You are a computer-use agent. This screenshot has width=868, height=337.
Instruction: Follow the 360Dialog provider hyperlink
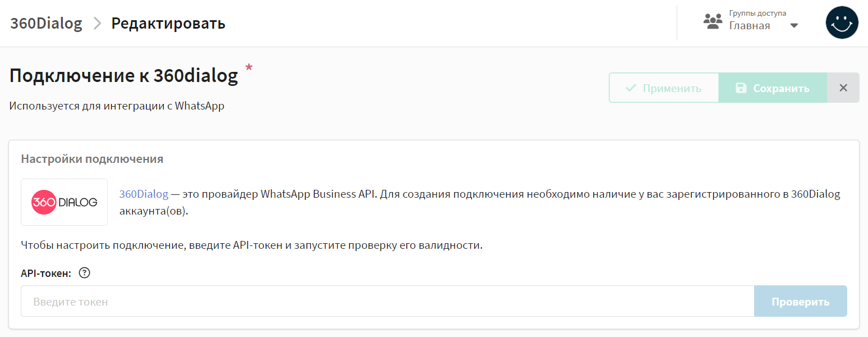click(x=144, y=194)
